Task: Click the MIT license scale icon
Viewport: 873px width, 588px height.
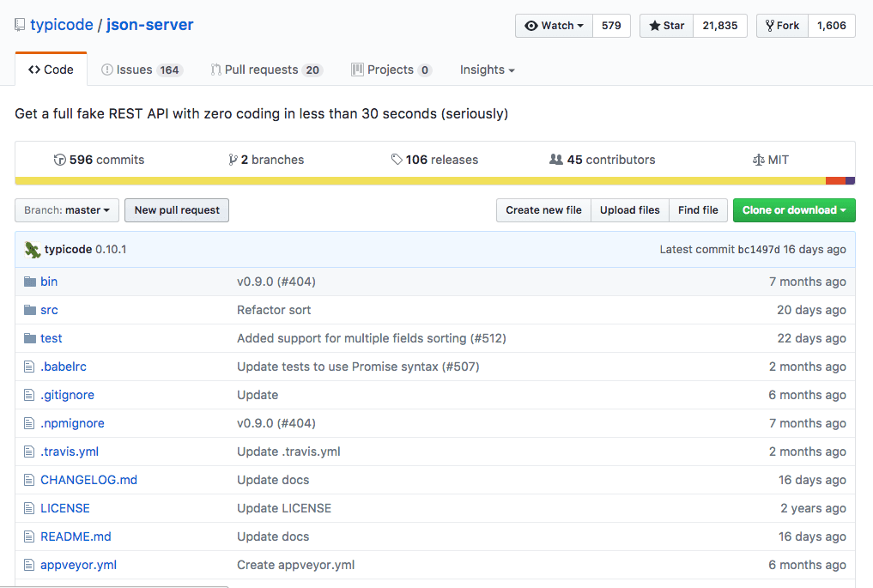Action: point(758,160)
